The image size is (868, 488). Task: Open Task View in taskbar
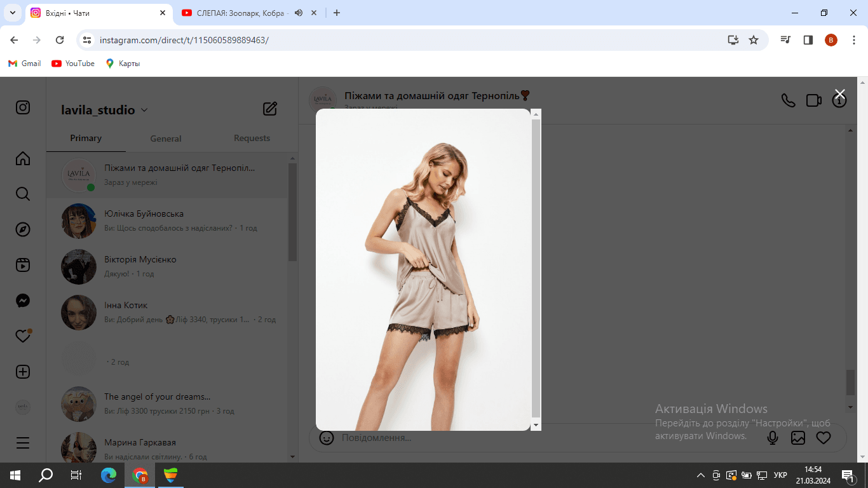[x=76, y=475]
